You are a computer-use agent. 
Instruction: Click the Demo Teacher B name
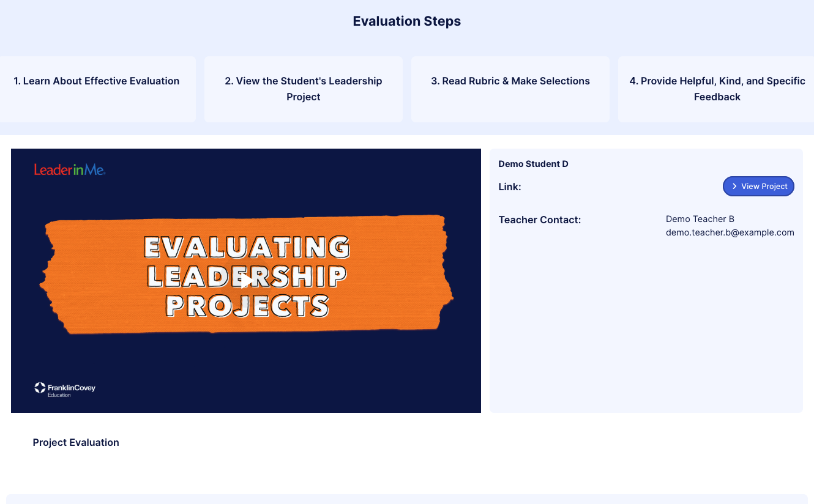point(700,219)
